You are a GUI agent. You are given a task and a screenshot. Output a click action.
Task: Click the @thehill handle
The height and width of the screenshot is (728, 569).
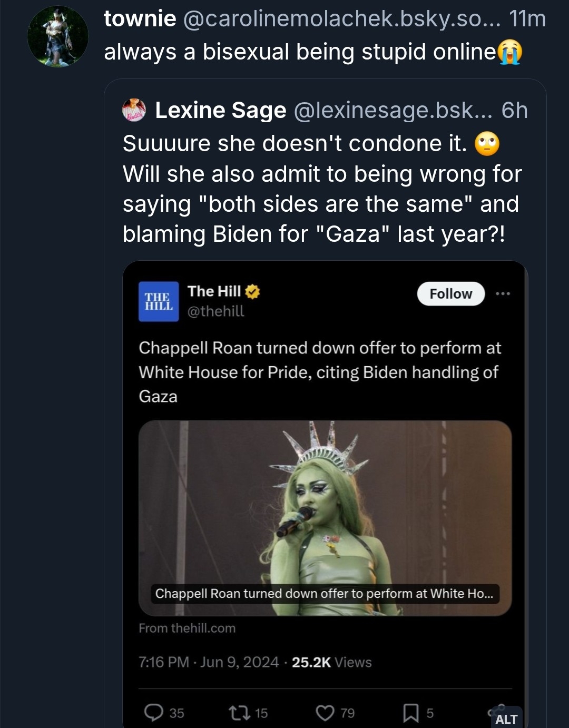(x=216, y=311)
